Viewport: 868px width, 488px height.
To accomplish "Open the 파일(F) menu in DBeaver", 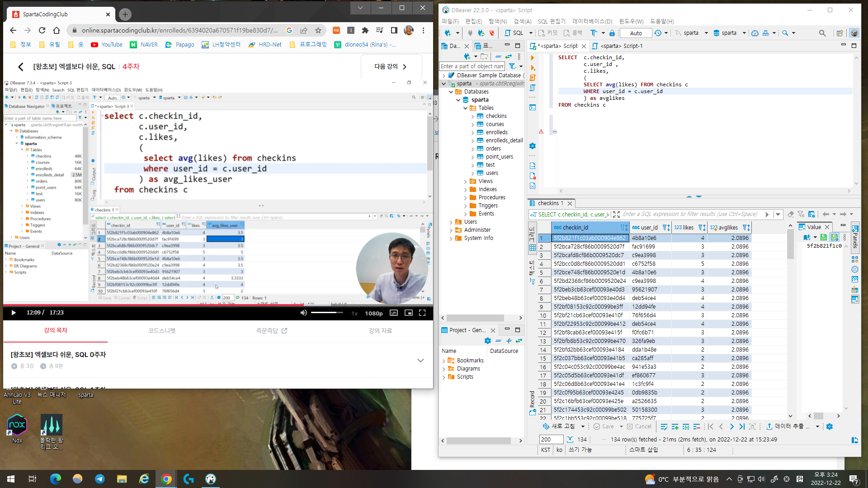I will [450, 21].
